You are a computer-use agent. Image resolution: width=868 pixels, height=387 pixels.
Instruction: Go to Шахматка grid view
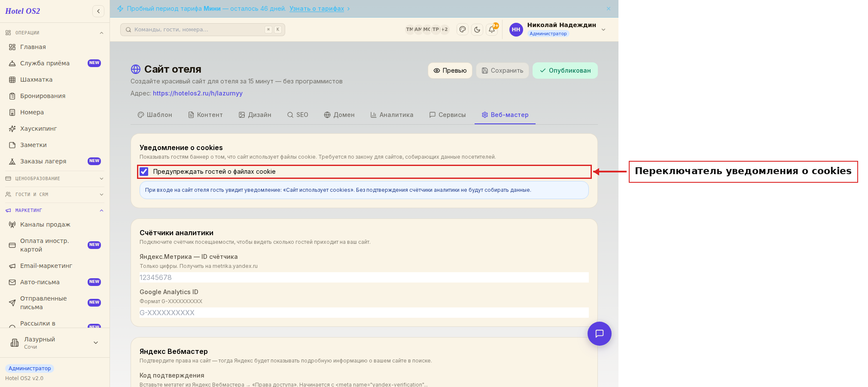tap(55, 80)
